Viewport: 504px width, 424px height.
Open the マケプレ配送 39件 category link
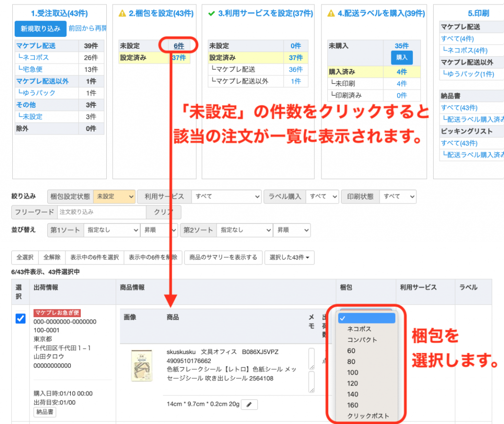coord(36,46)
